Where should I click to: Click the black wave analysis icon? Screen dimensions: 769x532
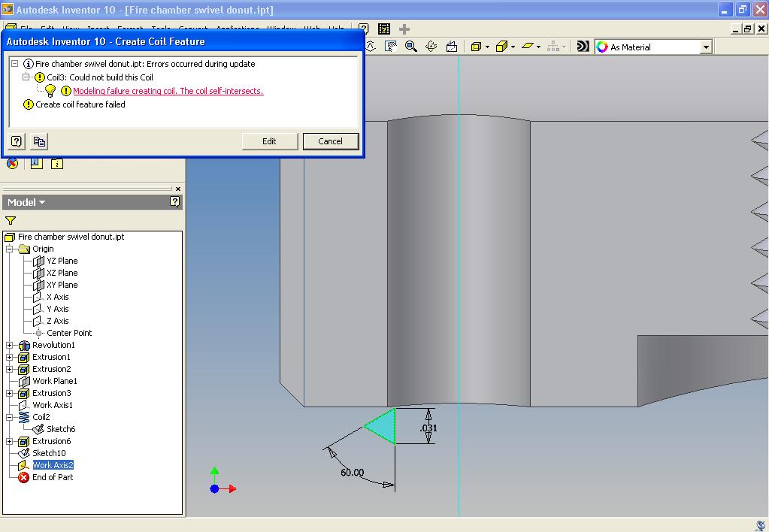[x=583, y=47]
